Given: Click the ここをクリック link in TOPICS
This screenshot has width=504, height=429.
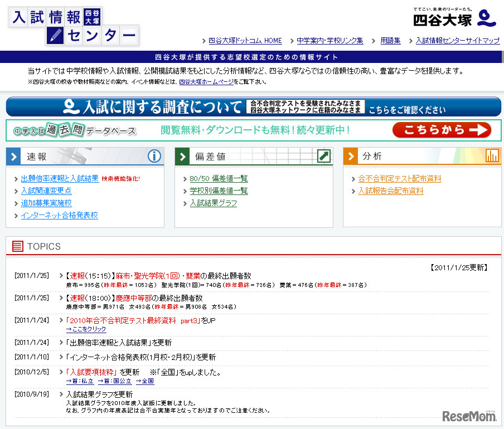Looking at the screenshot, I should point(85,328).
